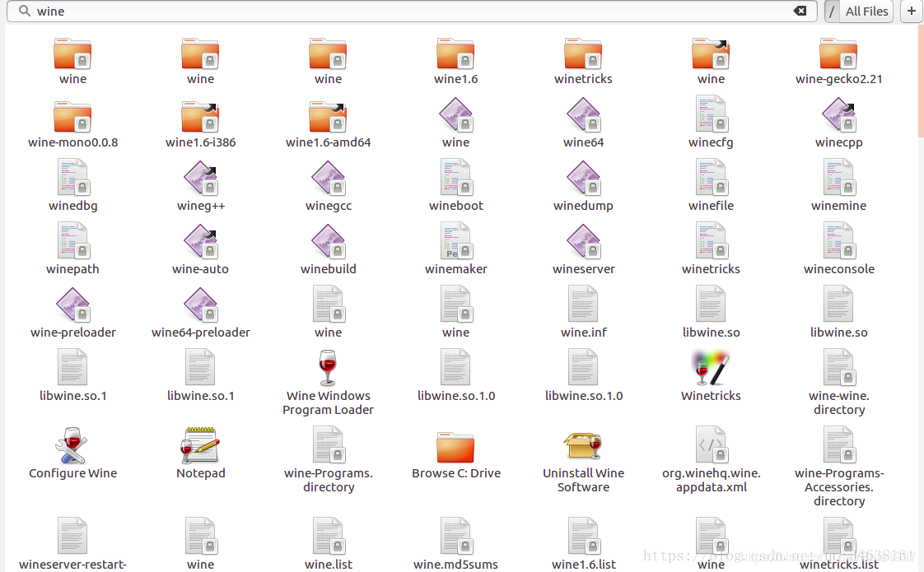Click the plus button to add search filter
924x572 pixels.
(x=911, y=12)
